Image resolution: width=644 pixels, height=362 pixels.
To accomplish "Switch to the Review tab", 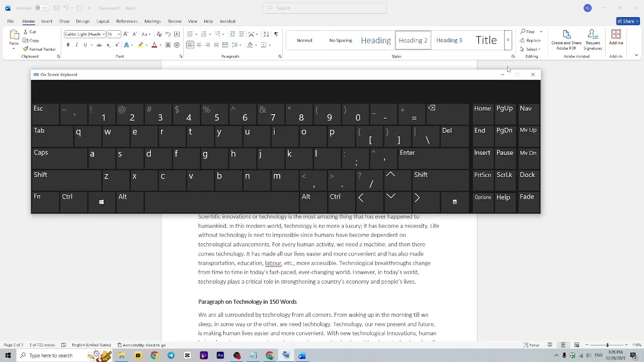I will pyautogui.click(x=175, y=22).
